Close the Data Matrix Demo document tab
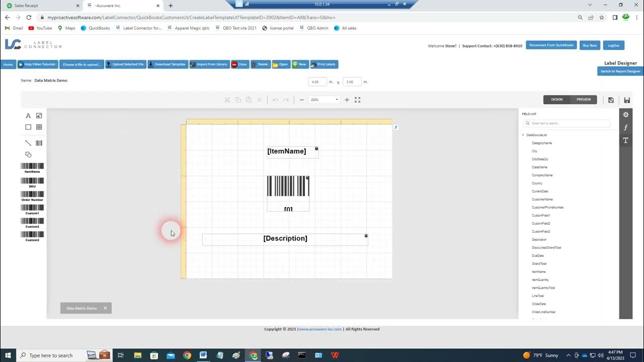The height and width of the screenshot is (362, 644). pyautogui.click(x=105, y=308)
